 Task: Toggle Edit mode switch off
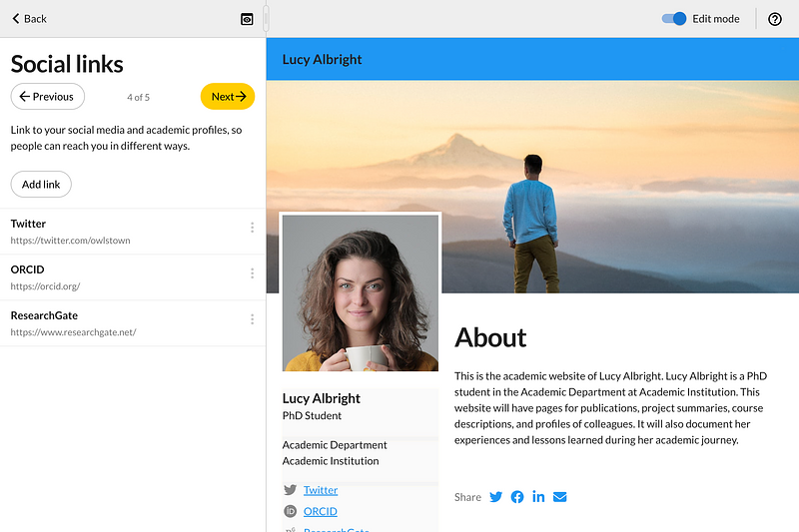pyautogui.click(x=675, y=19)
